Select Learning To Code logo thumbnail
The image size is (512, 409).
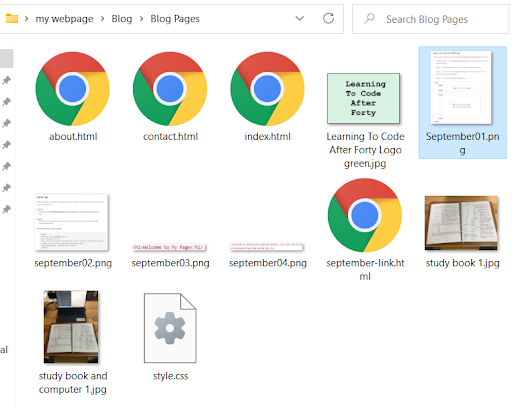(x=363, y=99)
